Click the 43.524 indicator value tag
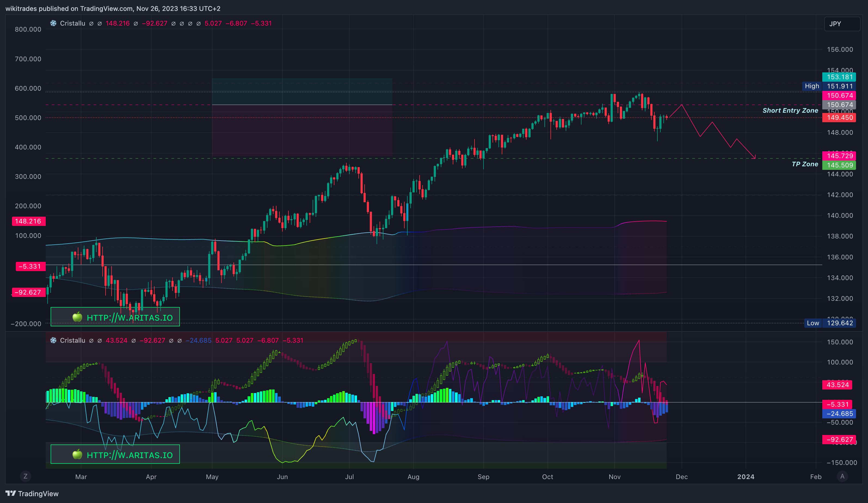The image size is (868, 503). [837, 385]
